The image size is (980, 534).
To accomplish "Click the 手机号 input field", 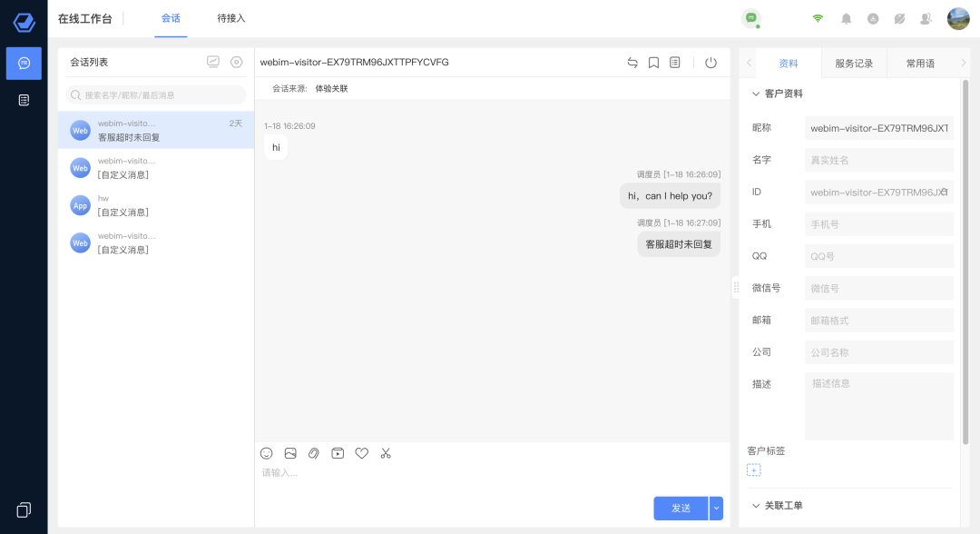I will click(878, 224).
